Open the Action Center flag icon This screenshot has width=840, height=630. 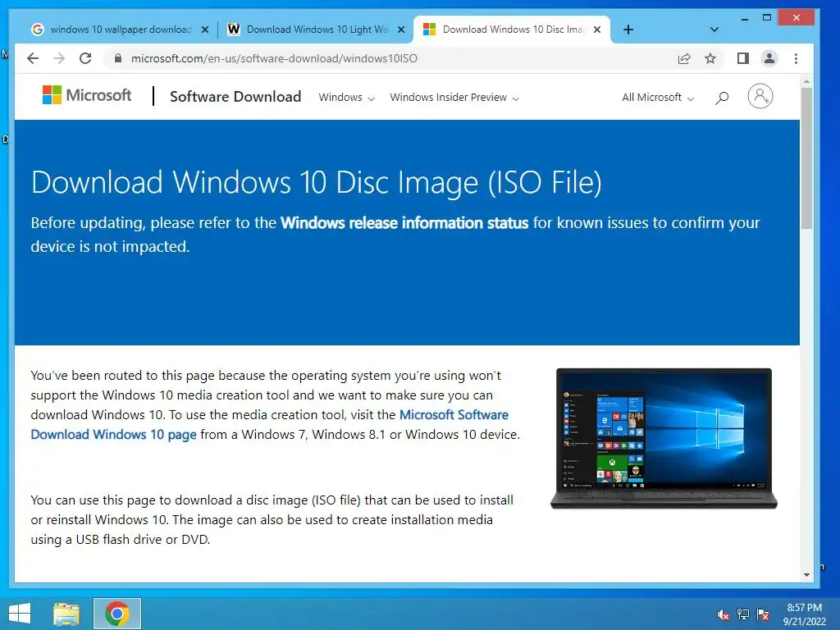[x=763, y=614]
